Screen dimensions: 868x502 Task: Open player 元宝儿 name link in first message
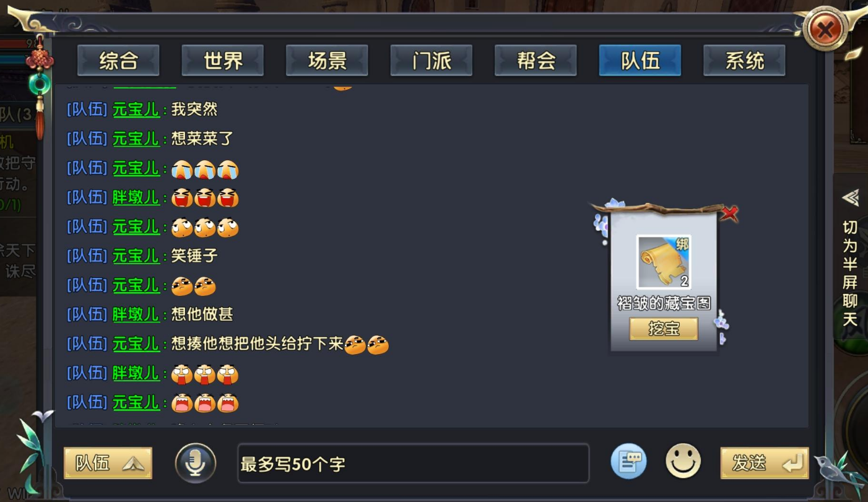(x=136, y=110)
